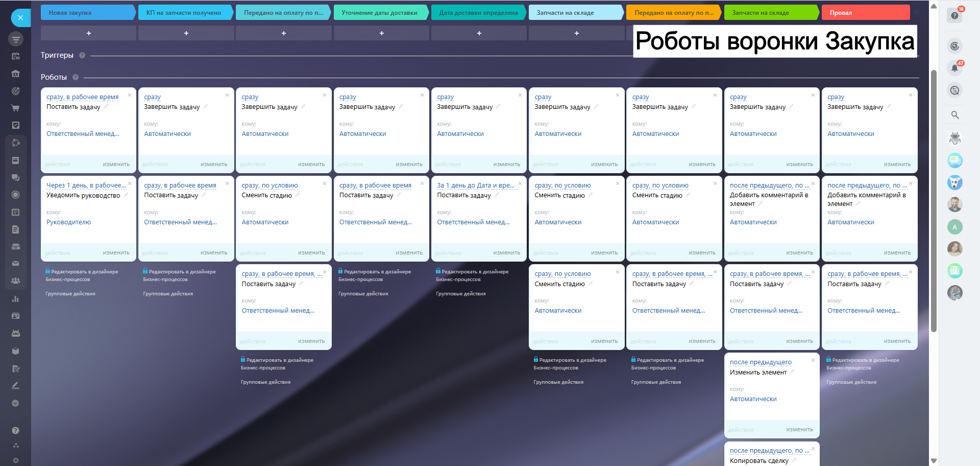Image resolution: width=980 pixels, height=466 pixels.
Task: Click the vertical scrollbar thumb
Action: click(934, 200)
